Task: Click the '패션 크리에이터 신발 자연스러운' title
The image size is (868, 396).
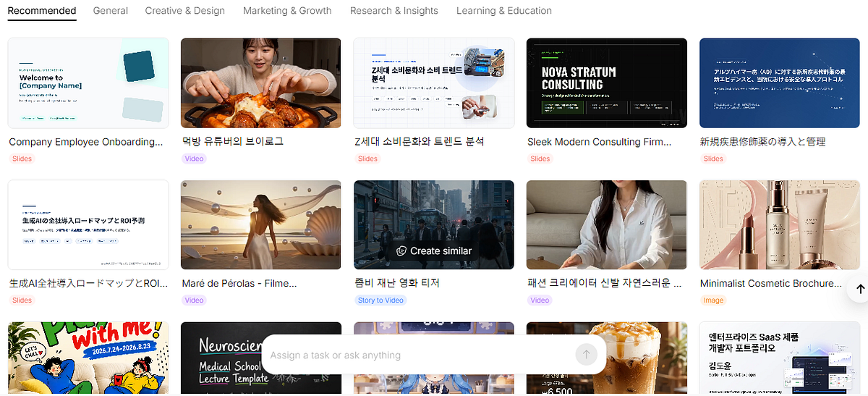Action: tap(604, 283)
